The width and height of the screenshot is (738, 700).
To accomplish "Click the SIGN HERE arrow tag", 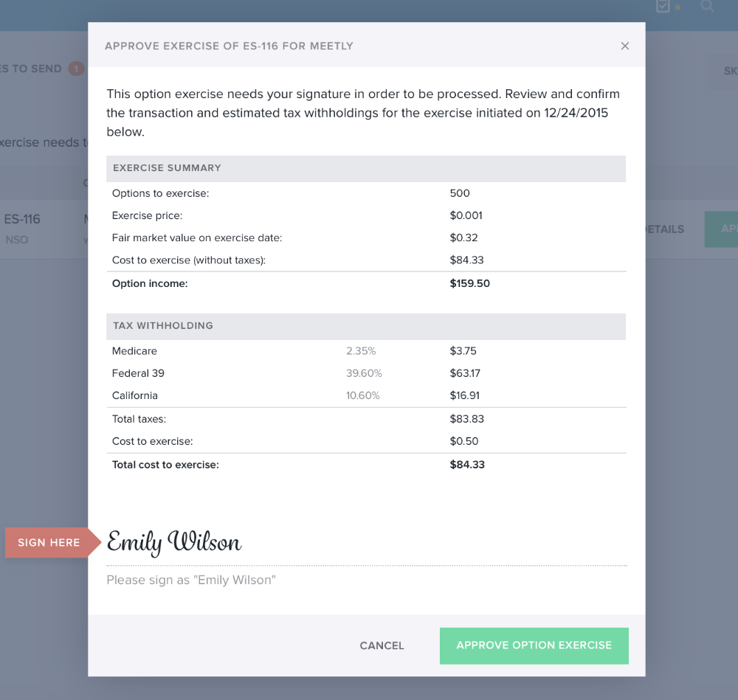I will point(50,542).
